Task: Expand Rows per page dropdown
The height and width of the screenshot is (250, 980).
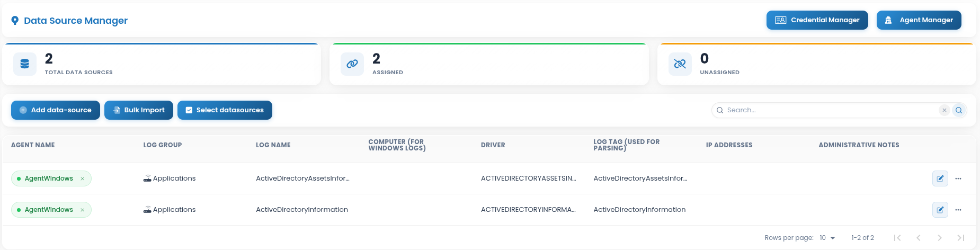Action: (x=827, y=238)
